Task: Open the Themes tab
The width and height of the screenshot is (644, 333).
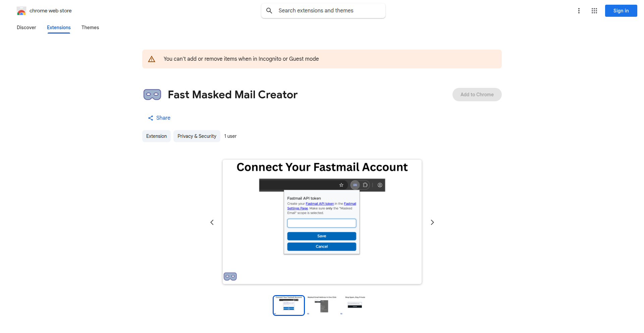Action: point(90,27)
